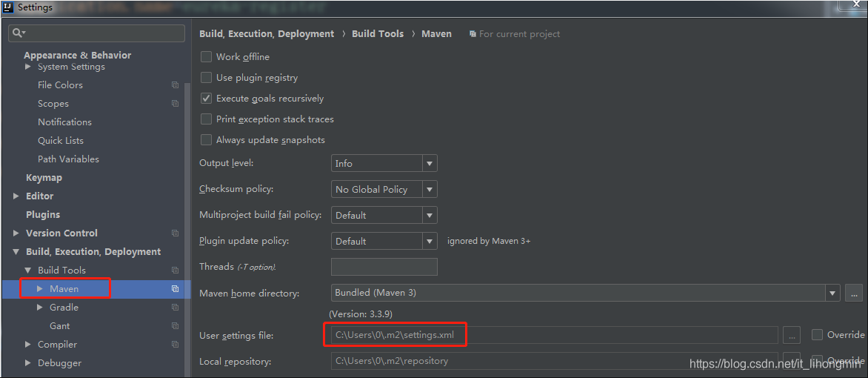This screenshot has width=868, height=378.
Task: Browse for Maven home directory
Action: coord(854,293)
